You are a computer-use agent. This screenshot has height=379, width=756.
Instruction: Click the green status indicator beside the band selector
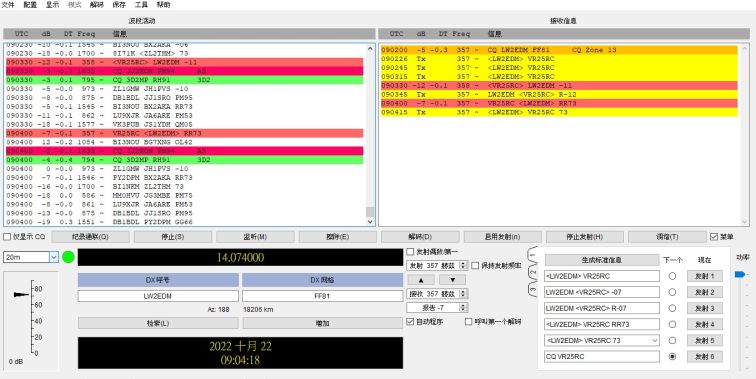pos(68,257)
